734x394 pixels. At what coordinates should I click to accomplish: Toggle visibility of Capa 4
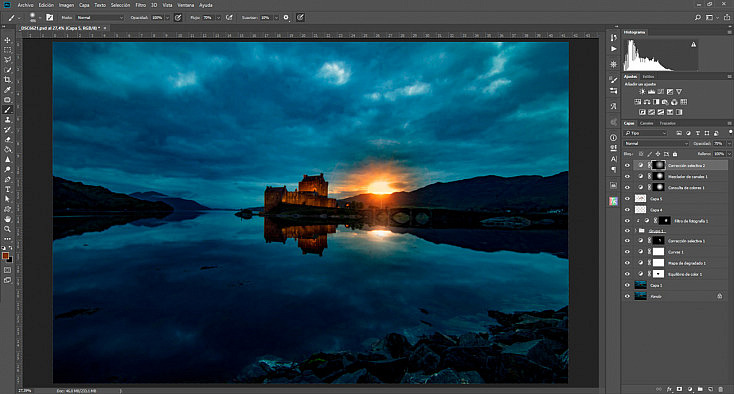(627, 210)
